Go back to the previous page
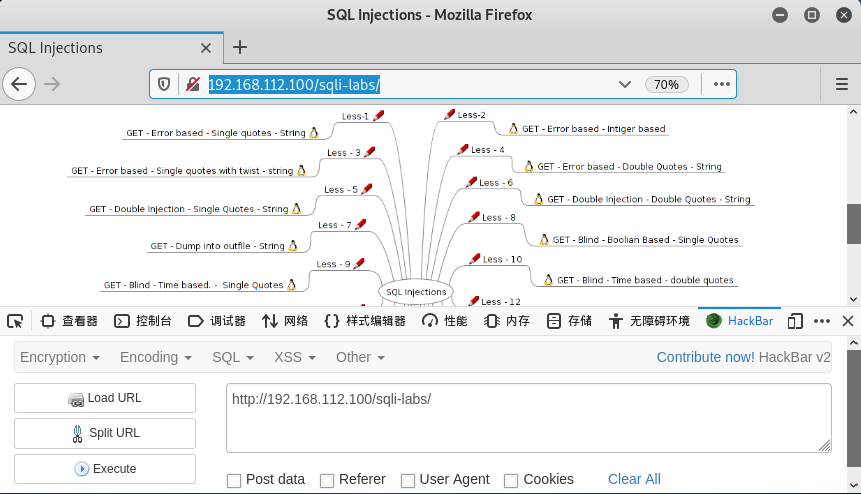Image resolution: width=861 pixels, height=494 pixels. (x=19, y=84)
